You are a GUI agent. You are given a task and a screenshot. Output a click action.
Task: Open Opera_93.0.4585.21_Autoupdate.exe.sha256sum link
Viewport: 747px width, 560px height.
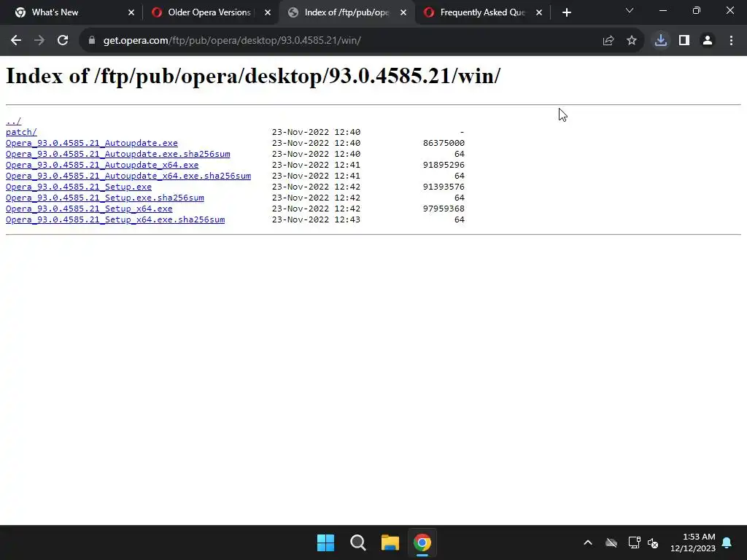pos(117,154)
